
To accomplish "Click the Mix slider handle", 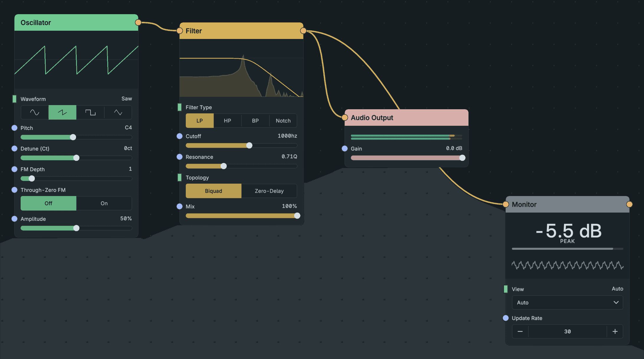I will pyautogui.click(x=297, y=216).
